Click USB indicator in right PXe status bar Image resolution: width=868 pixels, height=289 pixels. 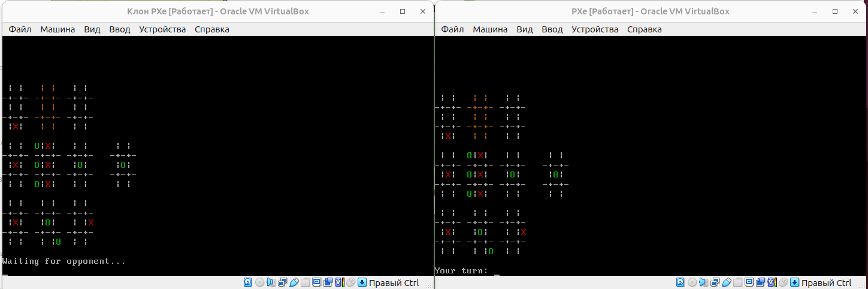[727, 282]
